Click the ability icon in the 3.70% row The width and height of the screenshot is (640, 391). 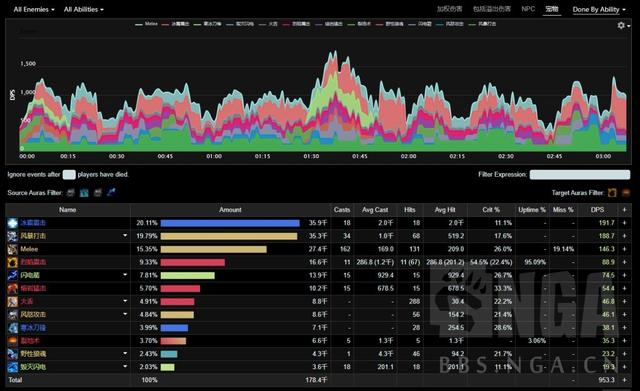click(x=13, y=340)
